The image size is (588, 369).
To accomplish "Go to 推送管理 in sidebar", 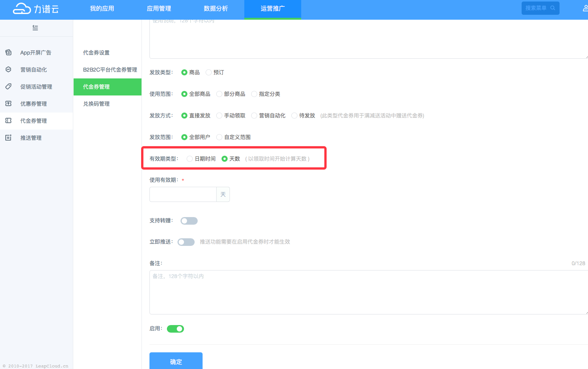I will 36,138.
